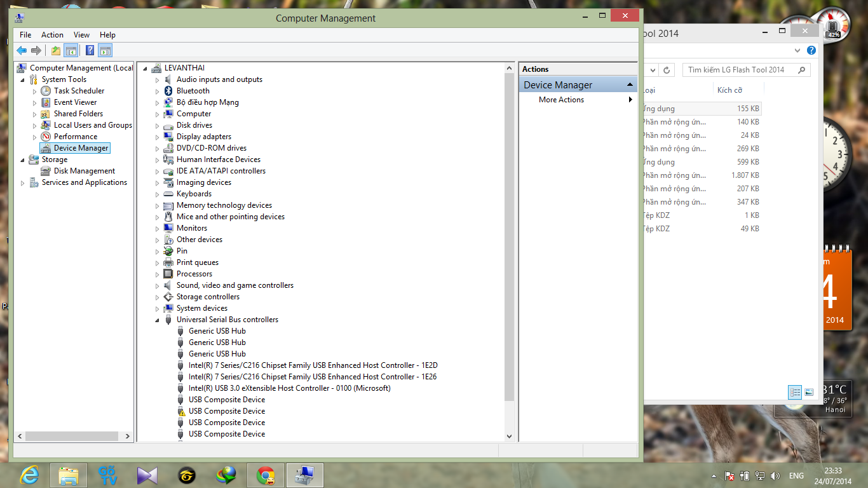The image size is (868, 488).
Task: Collapse the LEVANTHAI root node
Action: coord(146,69)
